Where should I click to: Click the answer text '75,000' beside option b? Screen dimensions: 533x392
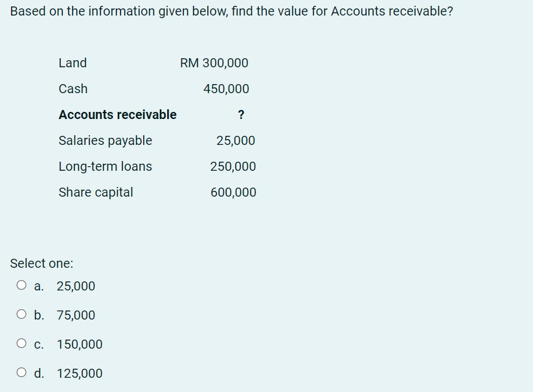tap(78, 315)
